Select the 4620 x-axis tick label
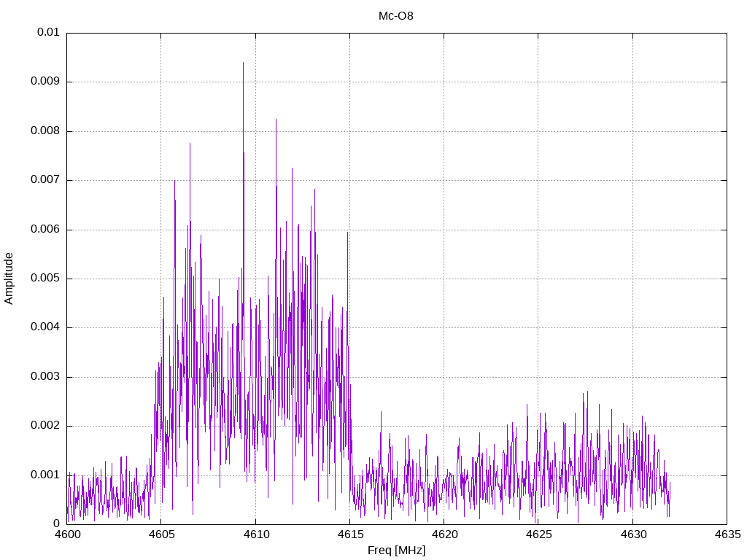Image resolution: width=747 pixels, height=560 pixels. click(x=444, y=535)
